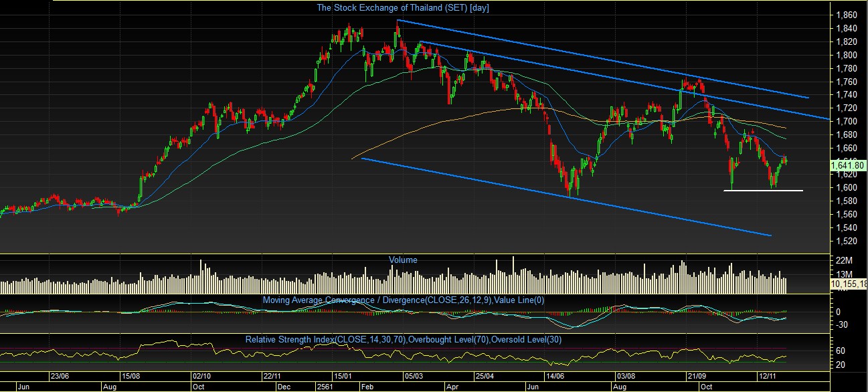
Task: Click the 60 label on RSI axis
Action: click(841, 352)
